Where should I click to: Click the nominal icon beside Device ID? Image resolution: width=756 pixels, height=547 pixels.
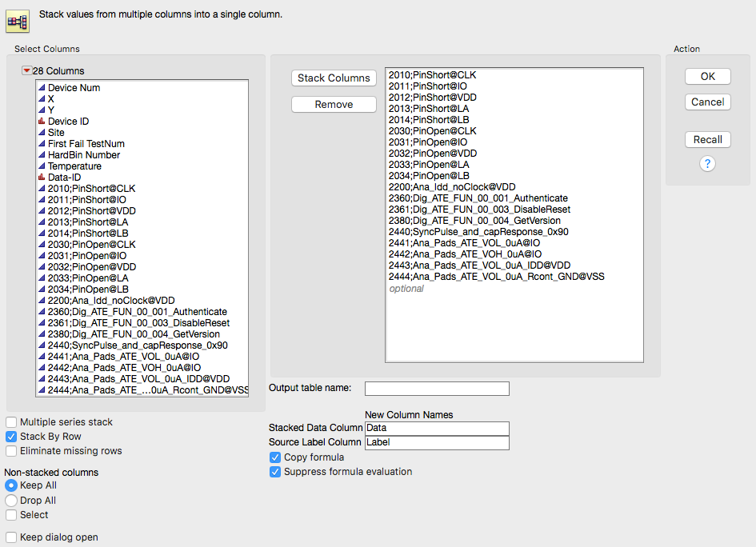pos(42,121)
